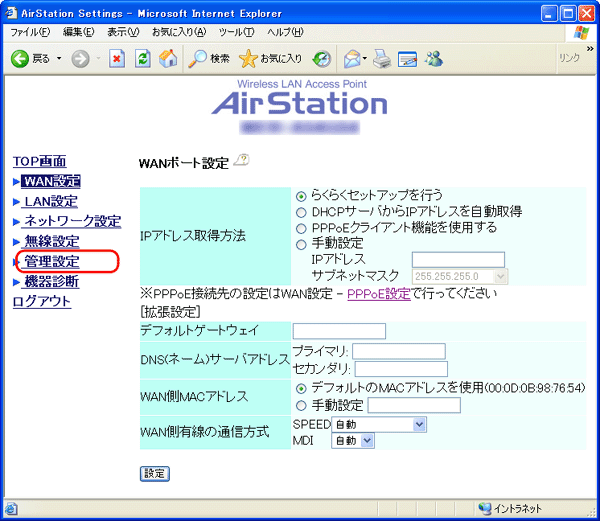Image resolution: width=600 pixels, height=521 pixels.
Task: Refresh the page with green arrows icon
Action: [143, 59]
